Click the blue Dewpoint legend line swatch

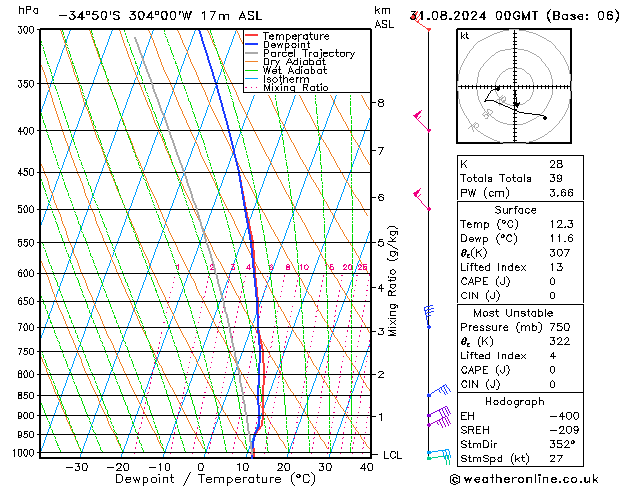[252, 45]
